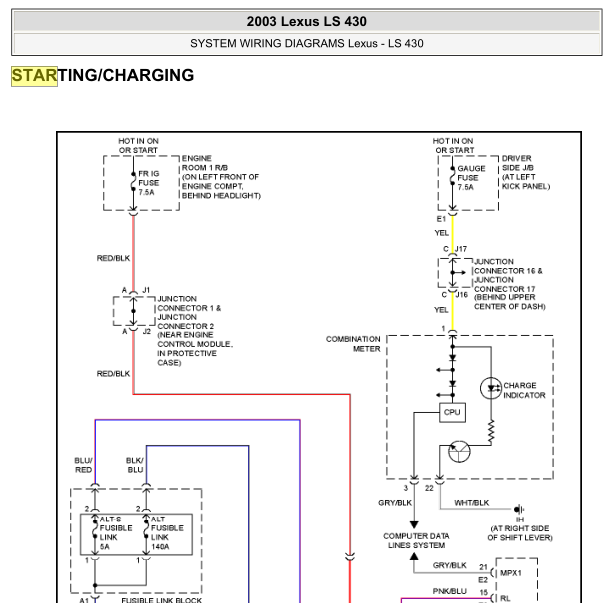Click the GAUGE fuse symbol

452,176
